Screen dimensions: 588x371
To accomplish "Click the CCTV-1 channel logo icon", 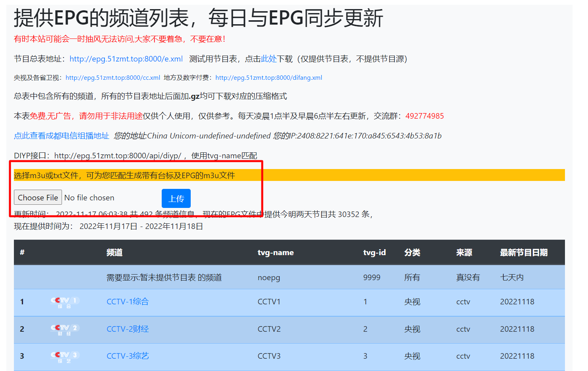I will point(65,302).
